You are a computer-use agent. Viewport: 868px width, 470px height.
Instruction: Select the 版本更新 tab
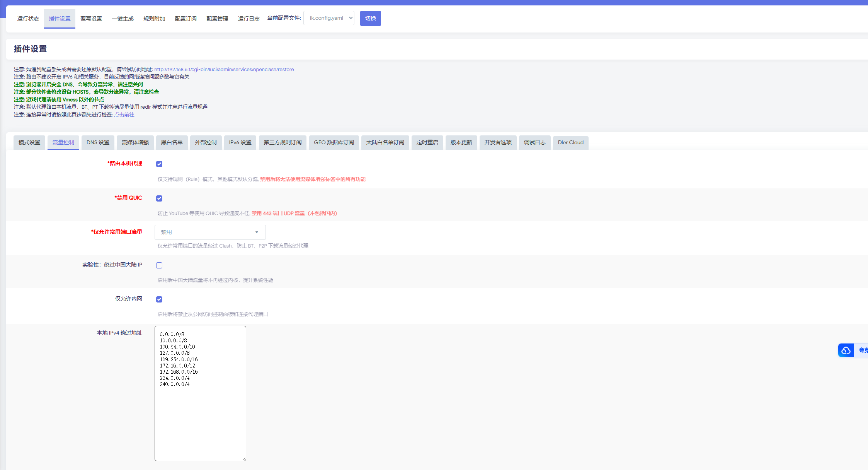tap(461, 143)
